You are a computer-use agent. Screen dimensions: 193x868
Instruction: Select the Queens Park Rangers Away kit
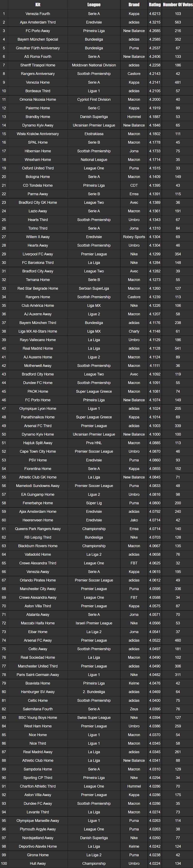point(38,529)
